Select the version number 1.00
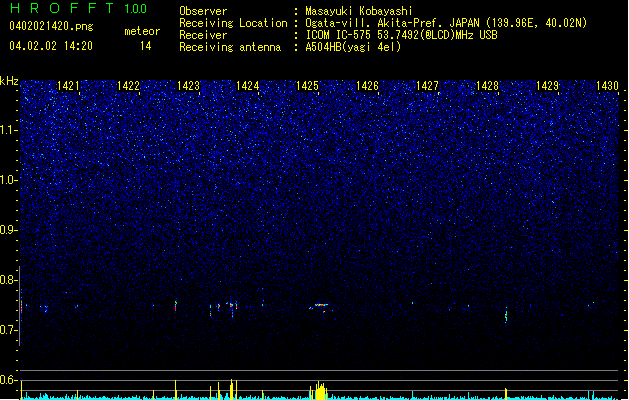The image size is (629, 400). (x=136, y=9)
